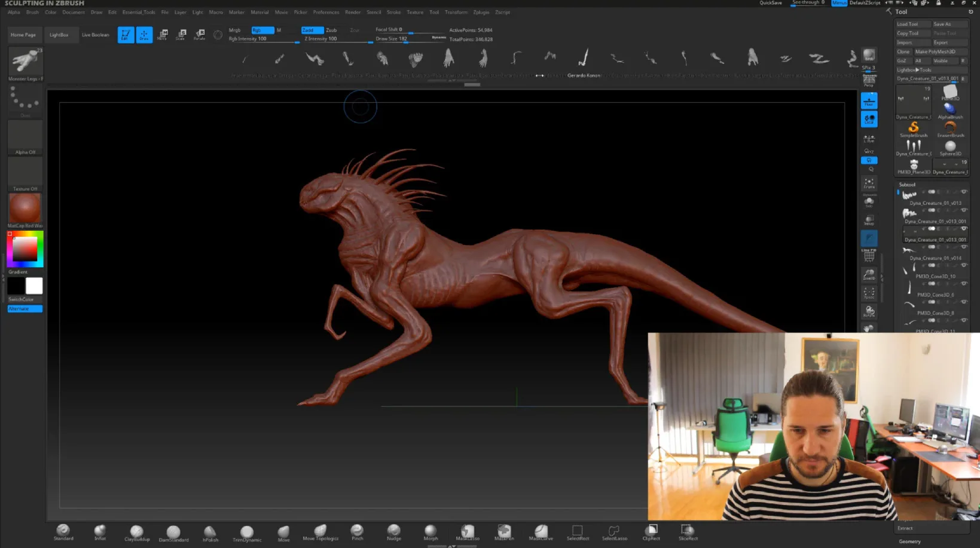
Task: Toggle the Mrgb channel mode
Action: click(235, 30)
